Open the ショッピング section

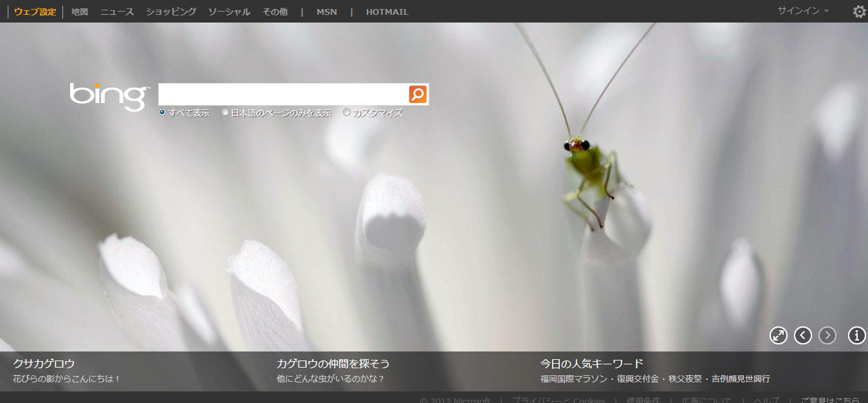(171, 12)
